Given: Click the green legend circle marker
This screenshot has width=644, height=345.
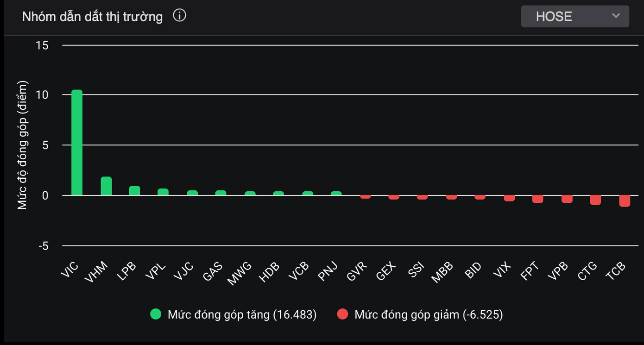Looking at the screenshot, I should click(x=156, y=315).
